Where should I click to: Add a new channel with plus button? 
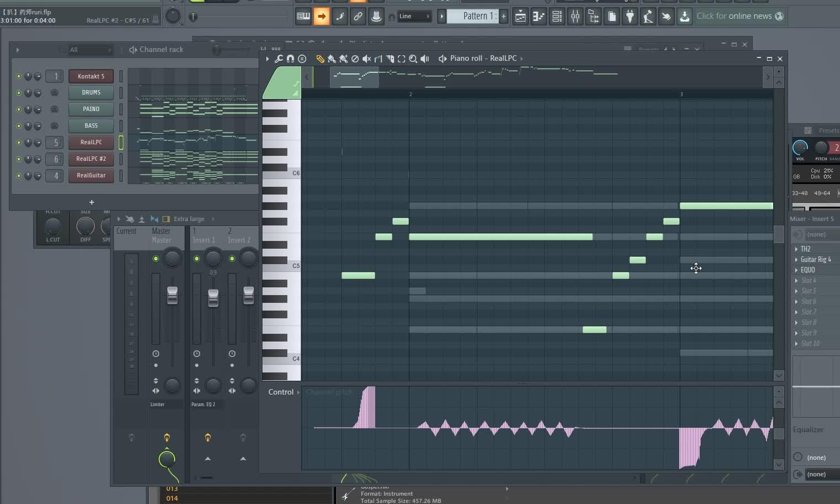(92, 202)
